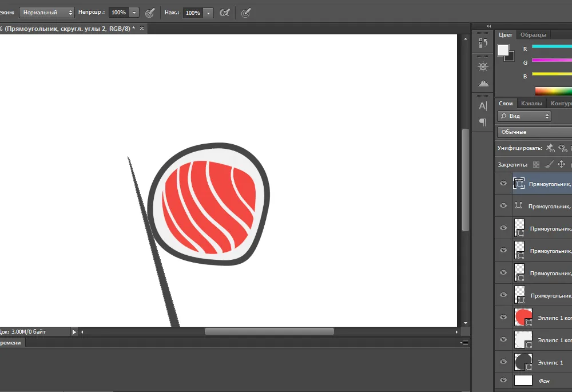Screen dimensions: 572x392
Task: Select the red ellipse layer thumbnail
Action: (523, 317)
